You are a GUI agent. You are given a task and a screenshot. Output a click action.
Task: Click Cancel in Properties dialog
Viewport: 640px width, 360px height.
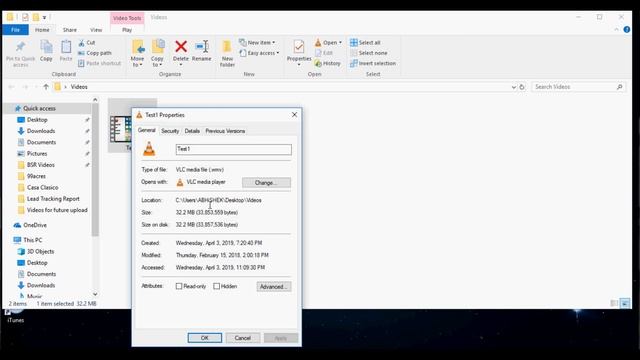(x=242, y=338)
